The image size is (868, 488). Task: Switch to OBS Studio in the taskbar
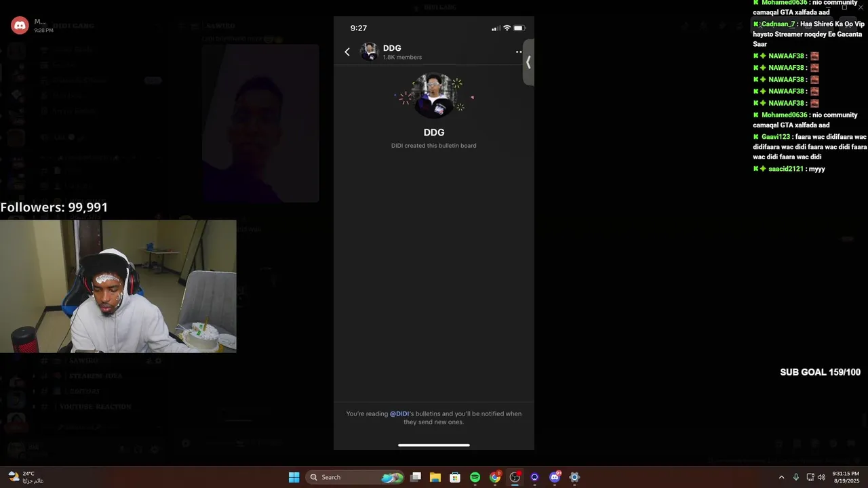(x=515, y=477)
